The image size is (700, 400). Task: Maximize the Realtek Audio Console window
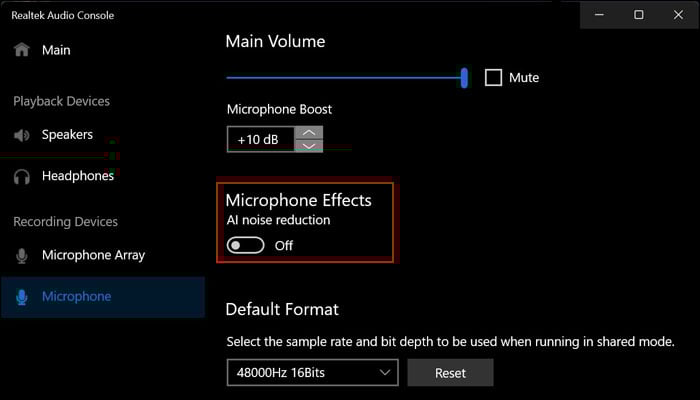click(639, 15)
